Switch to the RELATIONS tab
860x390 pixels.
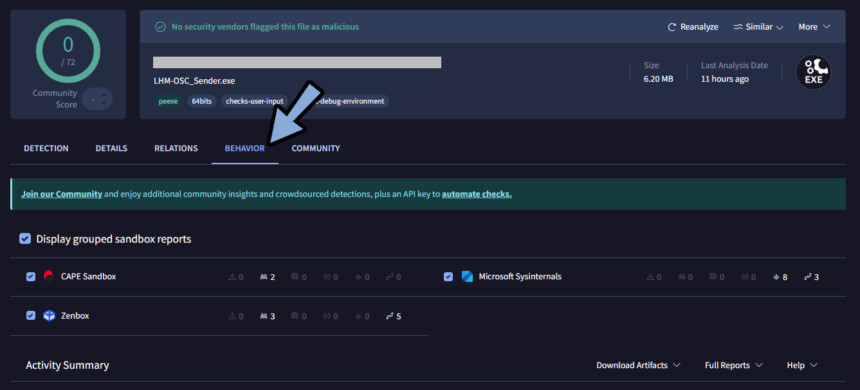[176, 148]
